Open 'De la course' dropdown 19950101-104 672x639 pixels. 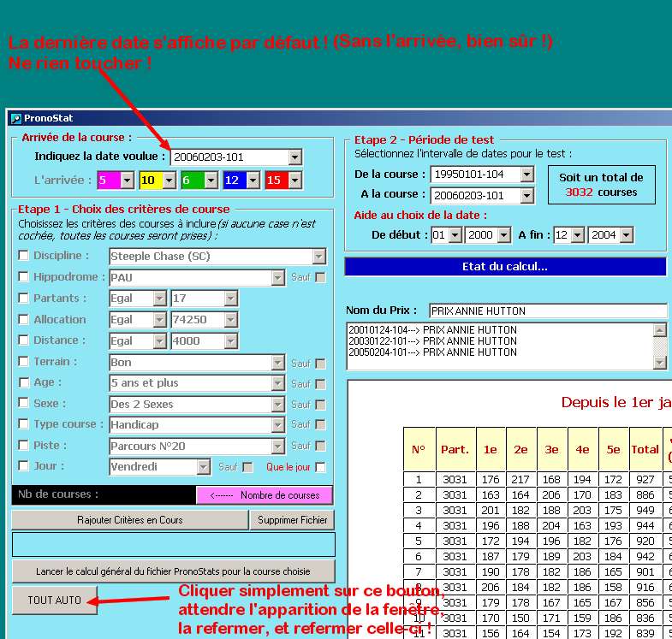[x=527, y=175]
